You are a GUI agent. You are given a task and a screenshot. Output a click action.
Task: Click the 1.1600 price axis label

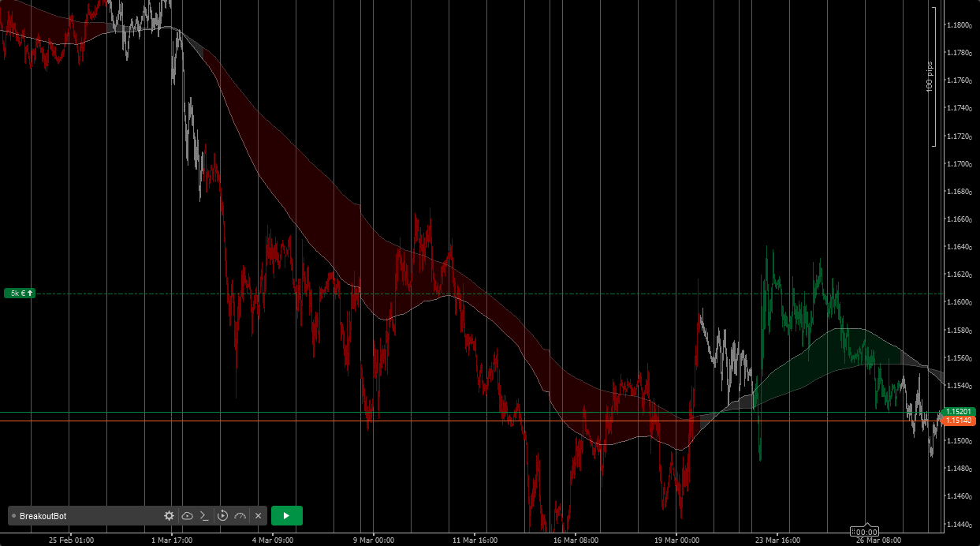coord(959,302)
